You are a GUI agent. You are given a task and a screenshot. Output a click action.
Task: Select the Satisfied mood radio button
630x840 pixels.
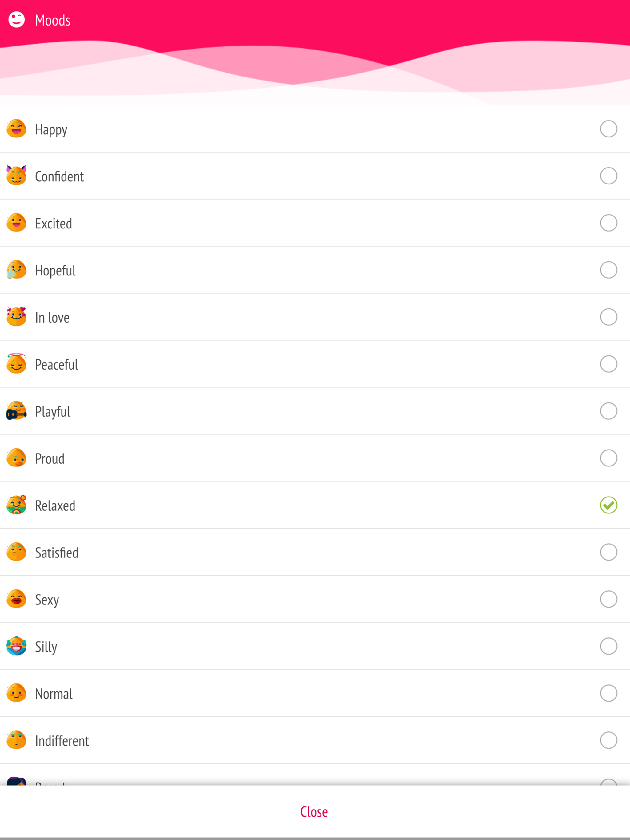click(609, 552)
